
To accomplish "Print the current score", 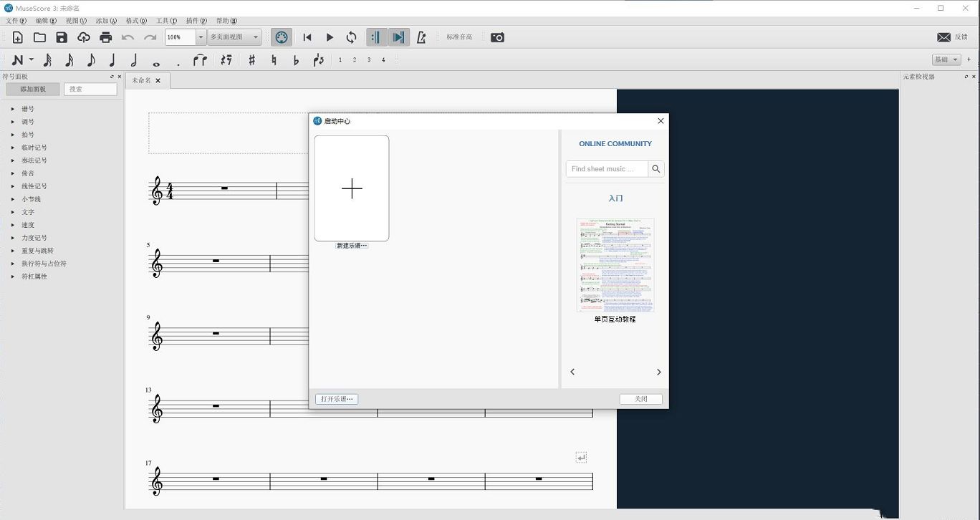I will [x=106, y=37].
